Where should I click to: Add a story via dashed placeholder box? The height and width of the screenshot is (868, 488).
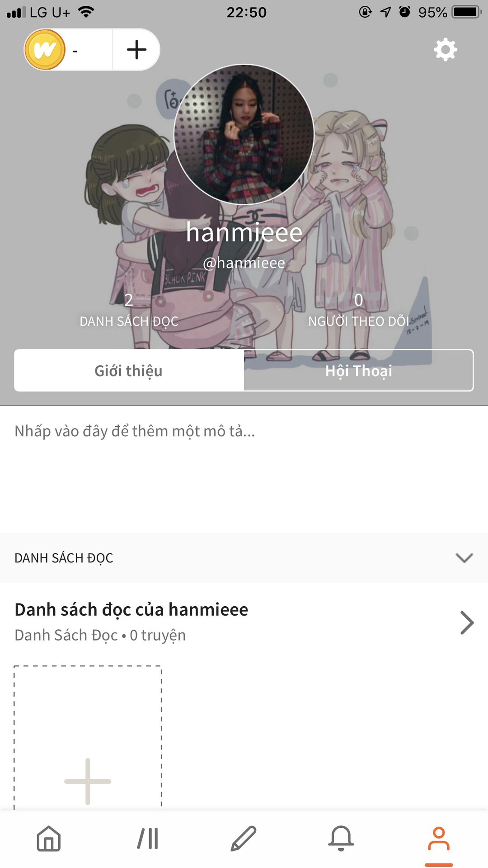(88, 737)
